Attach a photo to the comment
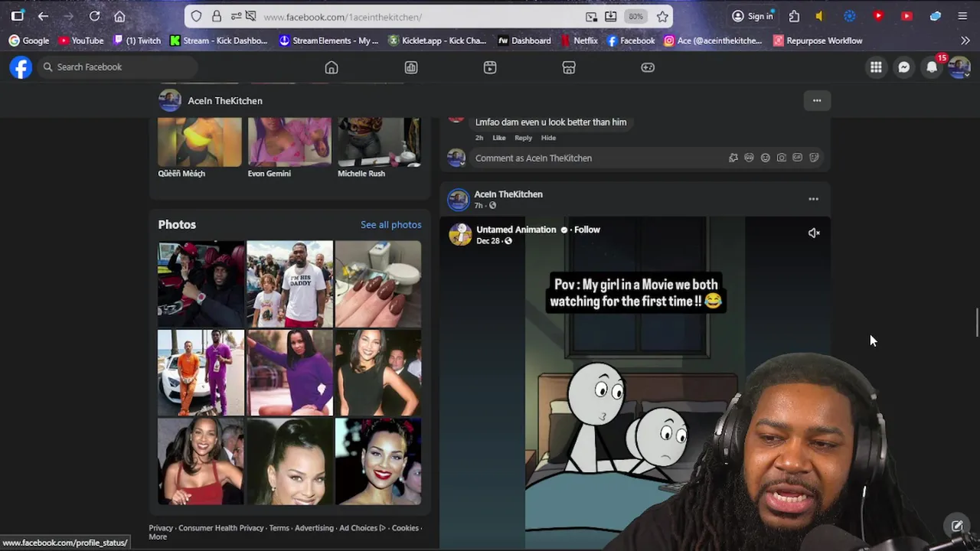980x551 pixels. coord(781,158)
